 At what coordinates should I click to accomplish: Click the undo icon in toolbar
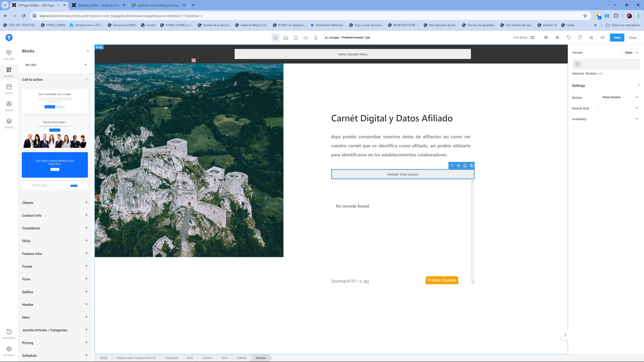[569, 38]
